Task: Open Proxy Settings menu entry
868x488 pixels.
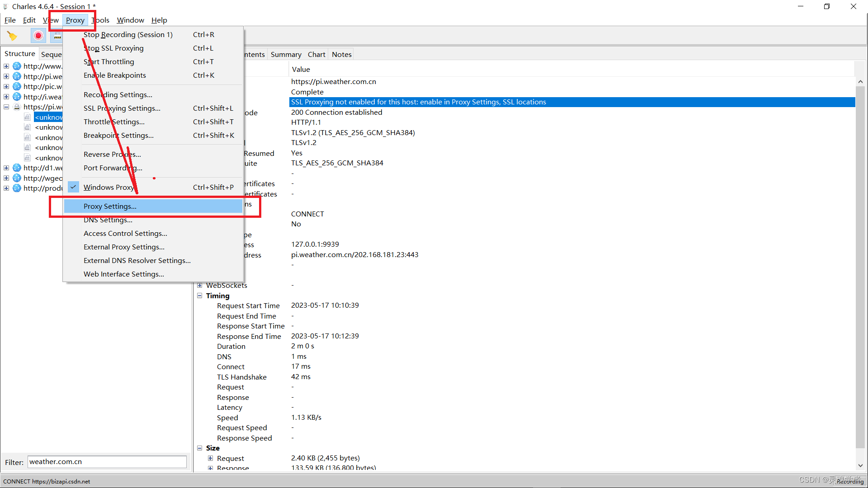Action: (110, 206)
